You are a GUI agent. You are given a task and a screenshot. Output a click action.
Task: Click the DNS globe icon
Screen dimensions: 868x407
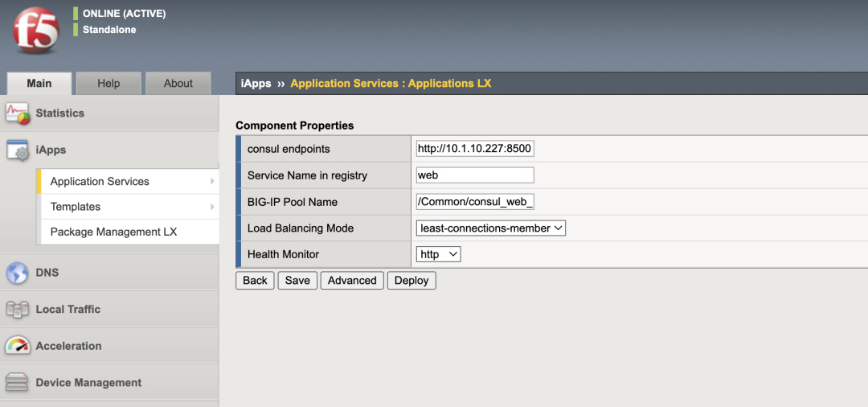pyautogui.click(x=17, y=273)
